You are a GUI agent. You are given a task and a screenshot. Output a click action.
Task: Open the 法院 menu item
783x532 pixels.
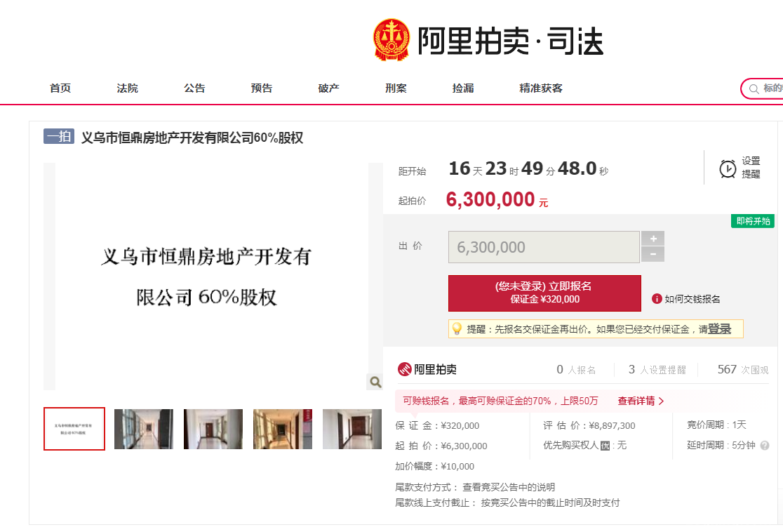(x=127, y=88)
